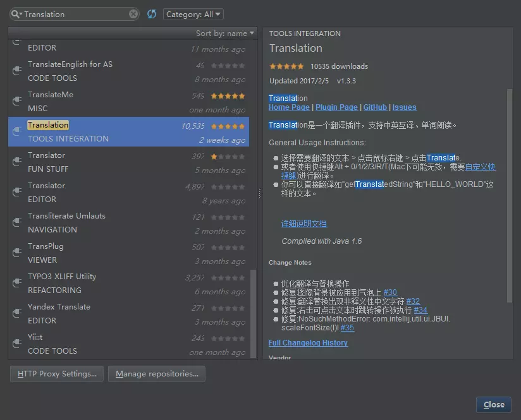Viewport: 521px width, 420px height.
Task: Click the search magnifier icon in search field
Action: [x=16, y=15]
